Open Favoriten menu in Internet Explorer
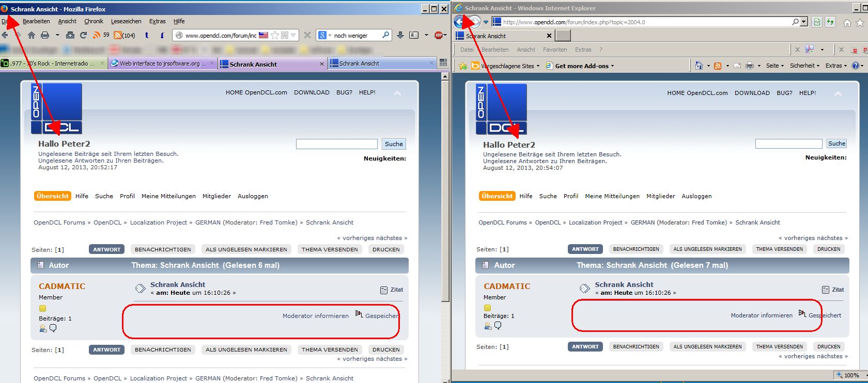 point(555,50)
